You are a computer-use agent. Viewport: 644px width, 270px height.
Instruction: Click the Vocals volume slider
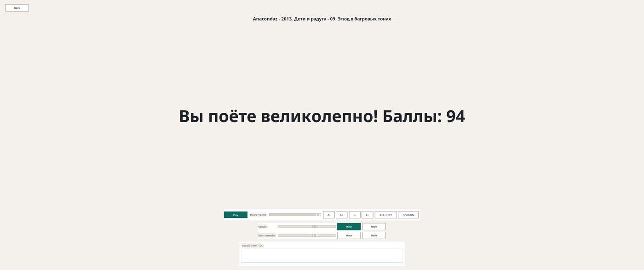[x=306, y=227]
